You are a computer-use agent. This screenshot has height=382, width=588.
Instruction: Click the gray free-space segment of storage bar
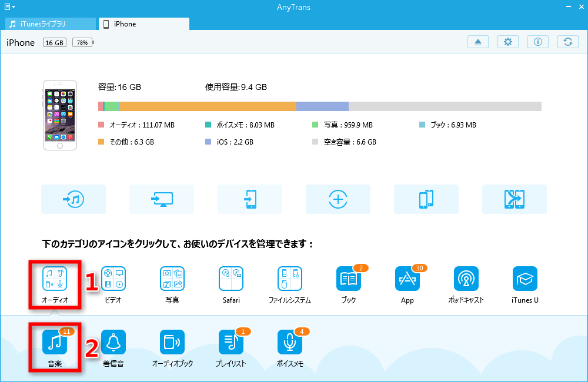pyautogui.click(x=445, y=106)
